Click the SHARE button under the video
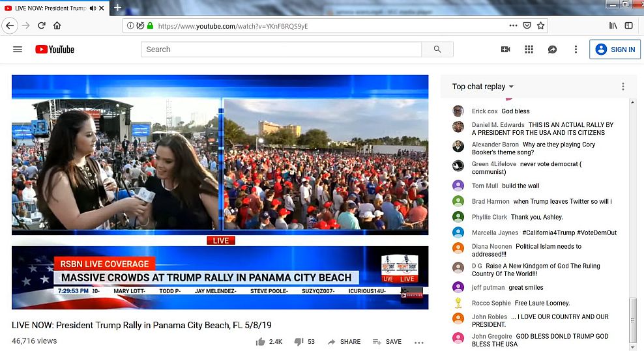Viewport: 644px width, 351px height. point(344,342)
